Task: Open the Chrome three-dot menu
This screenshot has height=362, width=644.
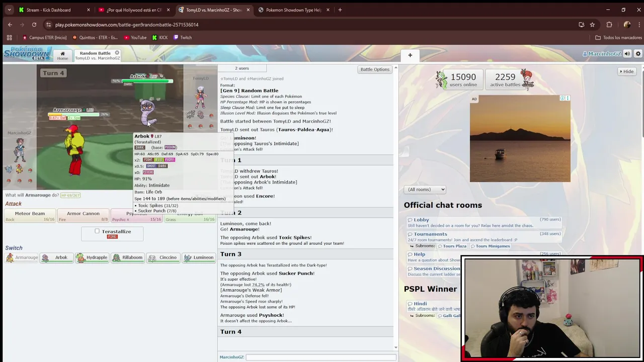Action: tap(638, 25)
